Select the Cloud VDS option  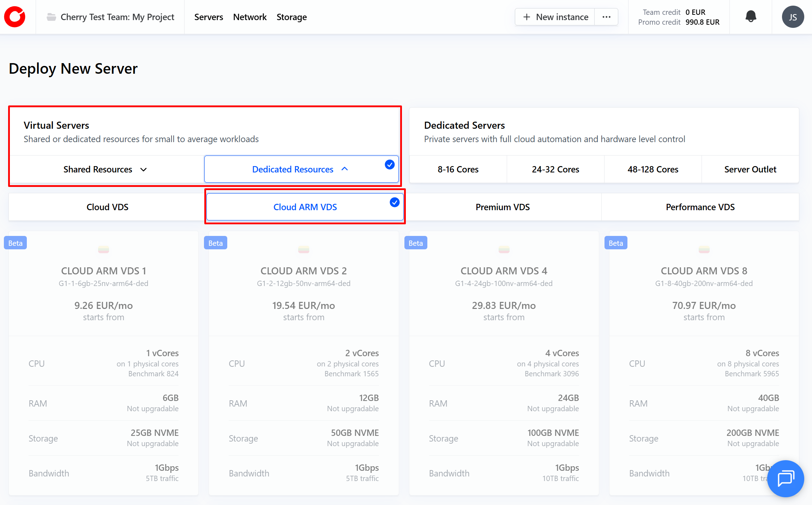pos(107,207)
